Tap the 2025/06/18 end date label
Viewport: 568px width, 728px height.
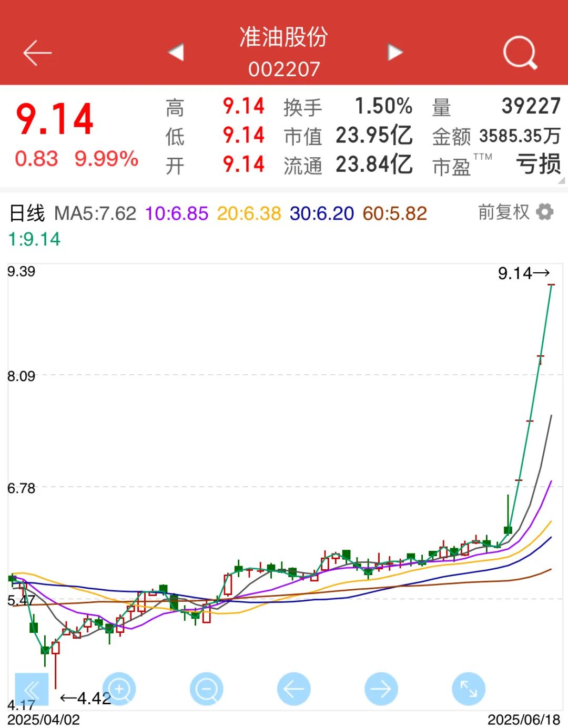tap(524, 720)
